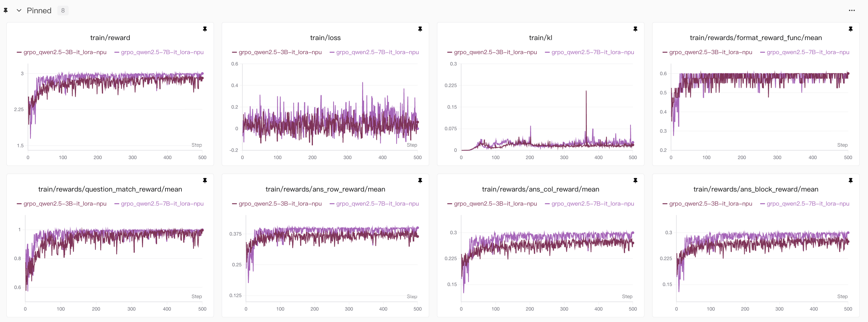Screen dimensions: 868x322
Task: Unpin the ans_block_reward mean chart
Action: (850, 180)
